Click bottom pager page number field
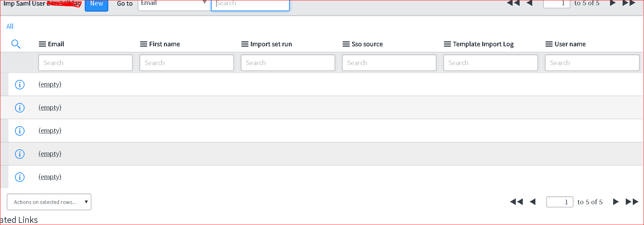644x225 pixels. pos(560,202)
